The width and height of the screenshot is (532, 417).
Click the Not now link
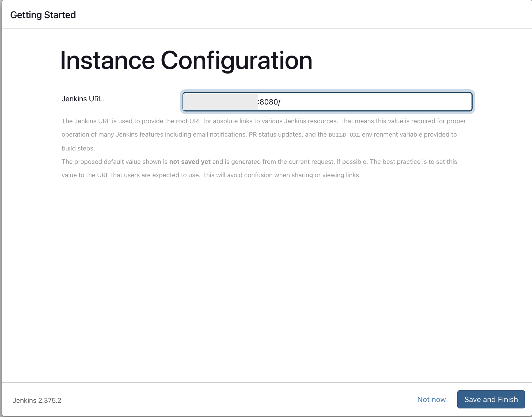[431, 399]
